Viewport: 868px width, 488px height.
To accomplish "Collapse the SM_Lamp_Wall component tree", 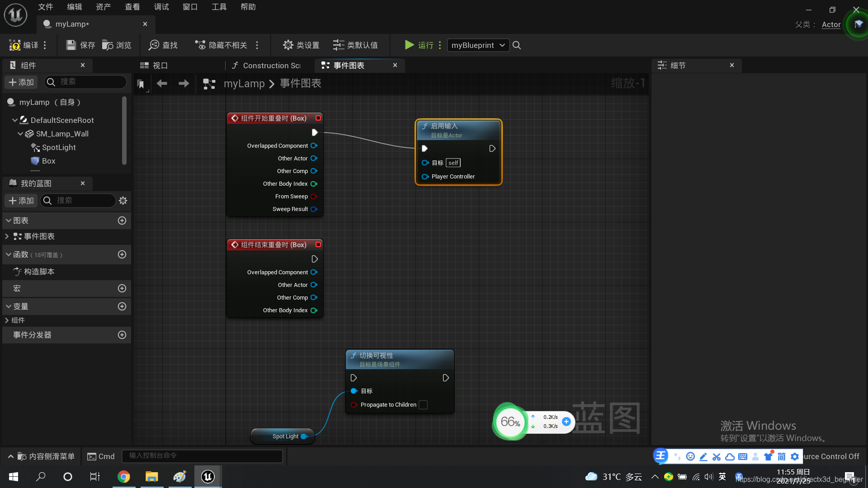I will 20,134.
